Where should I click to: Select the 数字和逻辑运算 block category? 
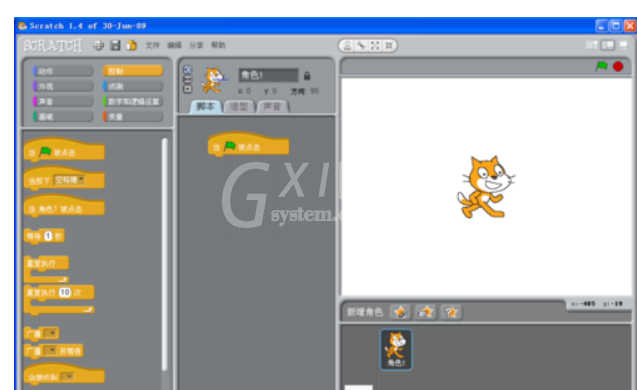pos(133,101)
